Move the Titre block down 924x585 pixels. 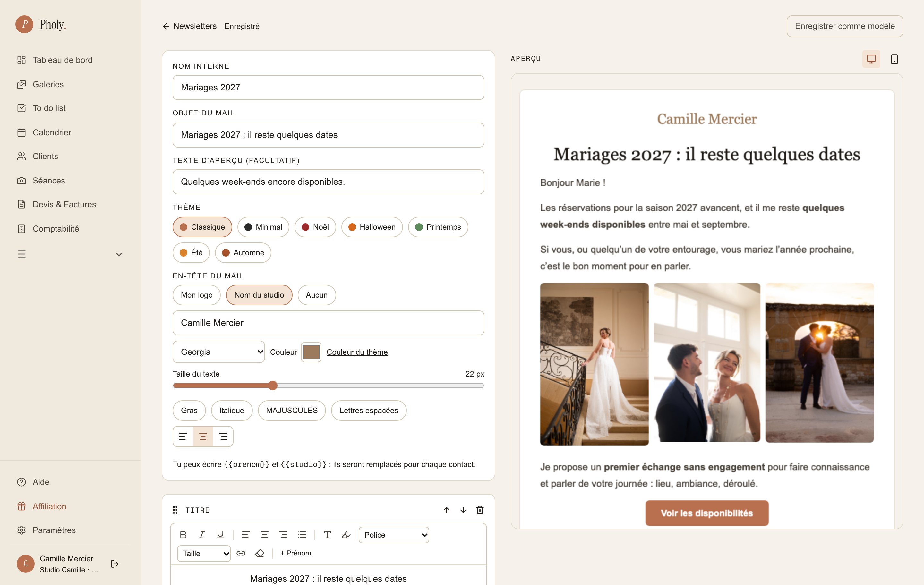pos(463,510)
